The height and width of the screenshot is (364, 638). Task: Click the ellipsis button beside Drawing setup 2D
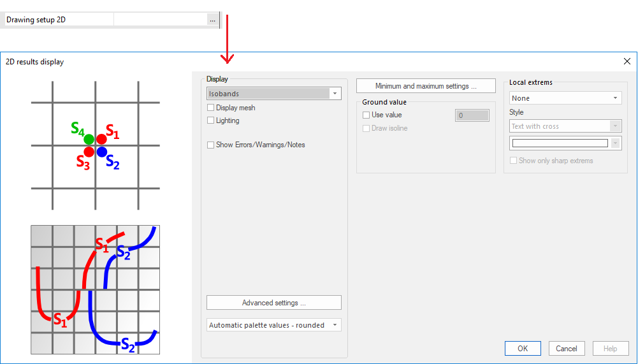click(212, 20)
